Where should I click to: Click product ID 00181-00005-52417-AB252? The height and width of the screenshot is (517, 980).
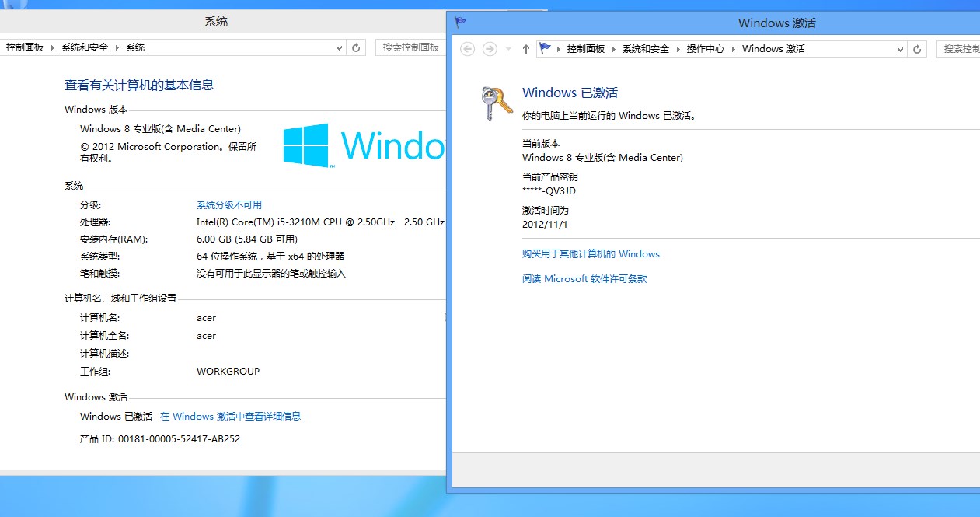click(179, 439)
